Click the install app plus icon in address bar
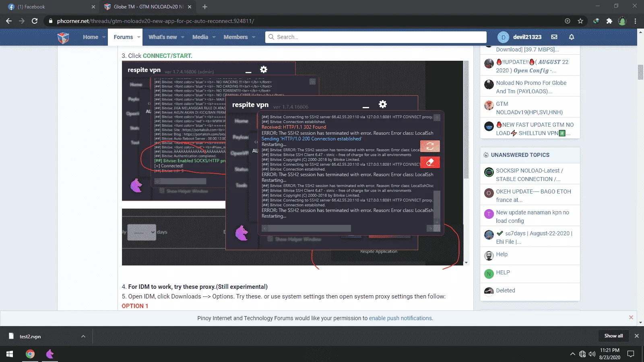The height and width of the screenshot is (362, 644). tap(568, 21)
